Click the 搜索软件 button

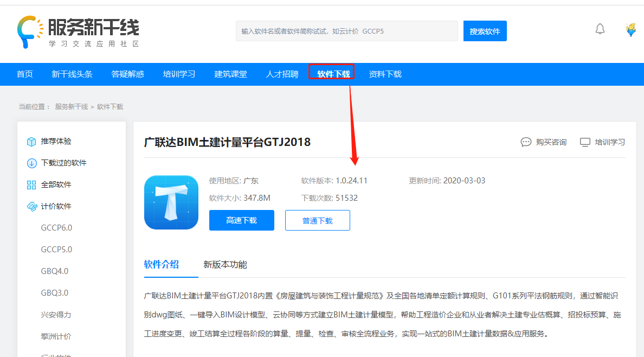485,31
